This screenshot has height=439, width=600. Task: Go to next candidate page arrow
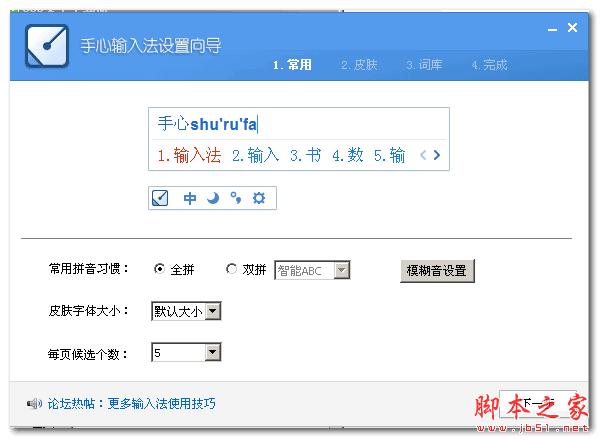[x=437, y=155]
